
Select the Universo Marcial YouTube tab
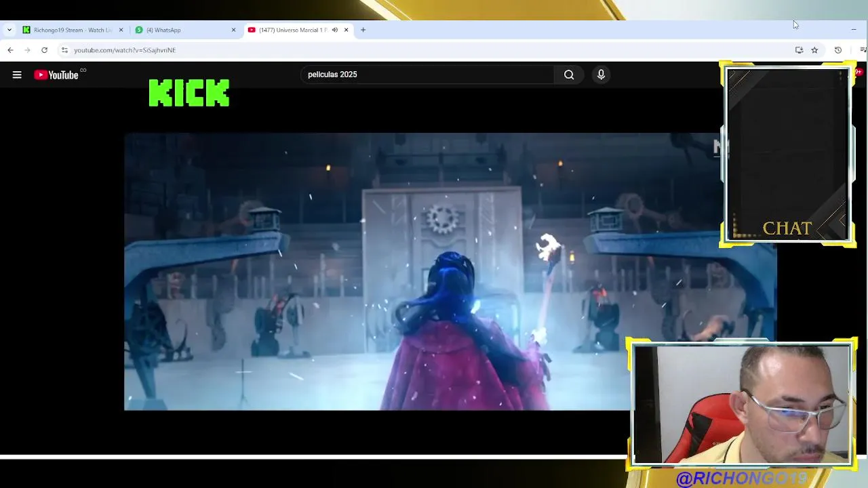click(x=298, y=30)
